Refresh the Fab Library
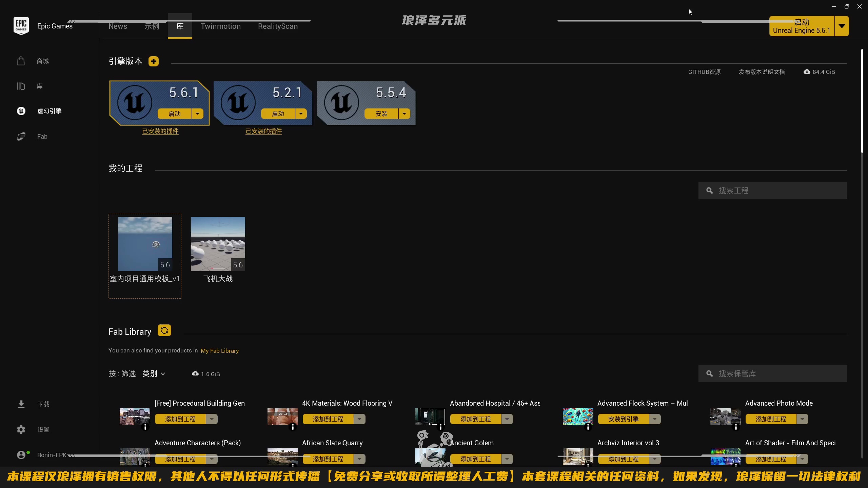 click(164, 330)
